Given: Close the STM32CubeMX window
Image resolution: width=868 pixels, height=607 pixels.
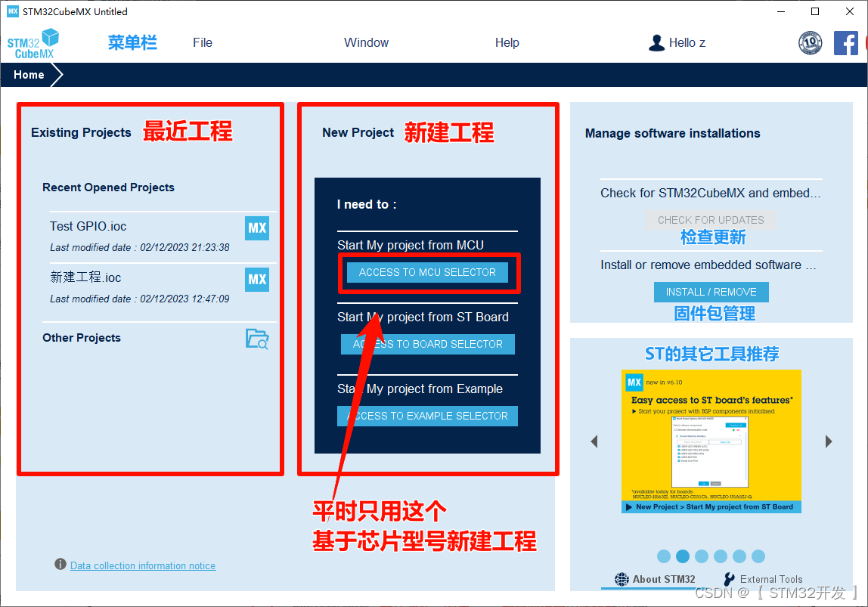Looking at the screenshot, I should [850, 11].
